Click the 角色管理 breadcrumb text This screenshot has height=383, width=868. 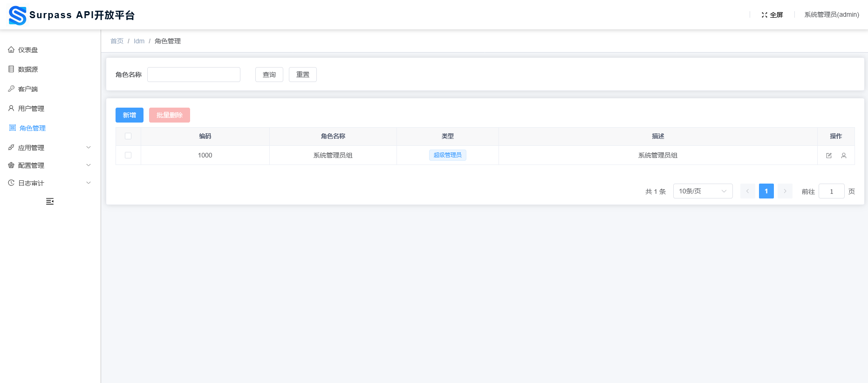[x=168, y=41]
